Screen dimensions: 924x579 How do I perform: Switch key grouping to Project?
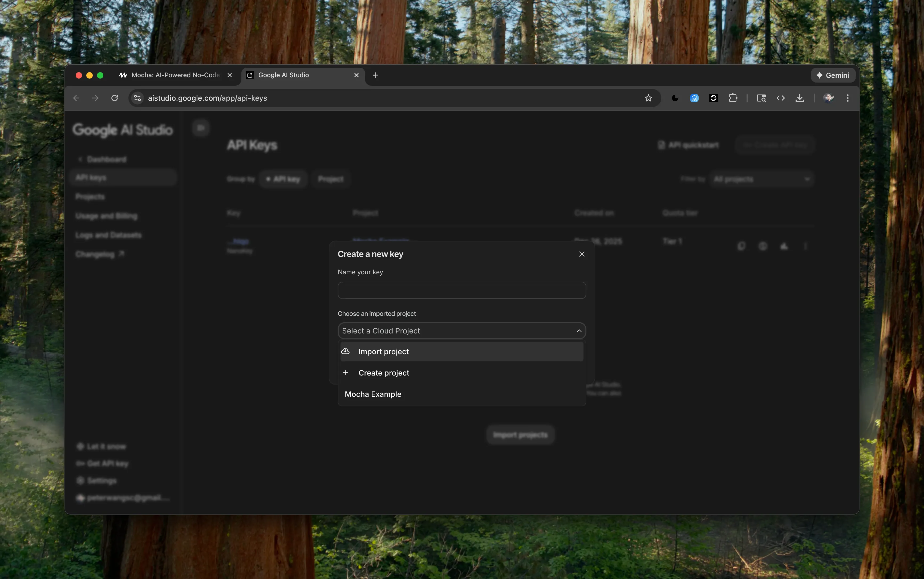tap(330, 178)
